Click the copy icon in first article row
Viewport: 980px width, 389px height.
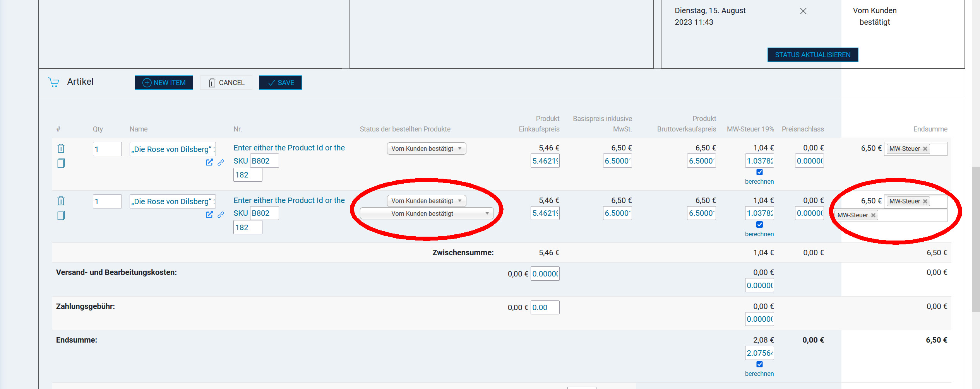(x=61, y=163)
